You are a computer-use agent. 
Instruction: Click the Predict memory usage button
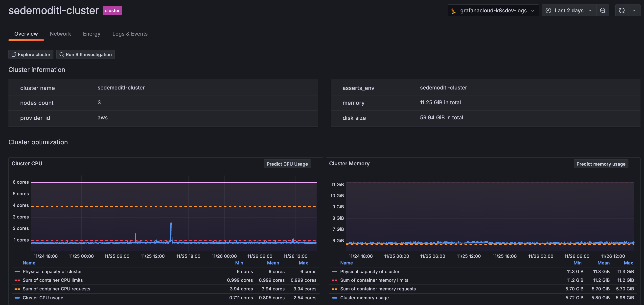(x=600, y=164)
